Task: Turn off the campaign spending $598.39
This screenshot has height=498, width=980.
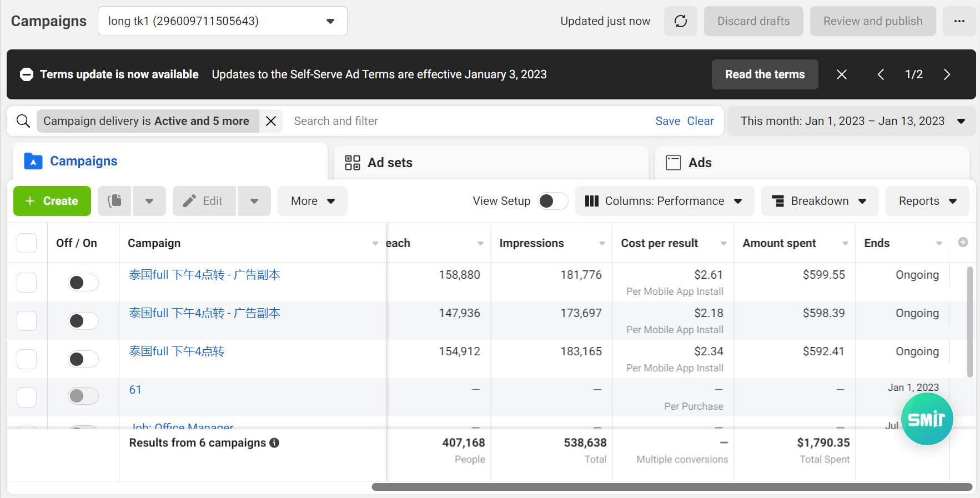Action: [x=83, y=321]
